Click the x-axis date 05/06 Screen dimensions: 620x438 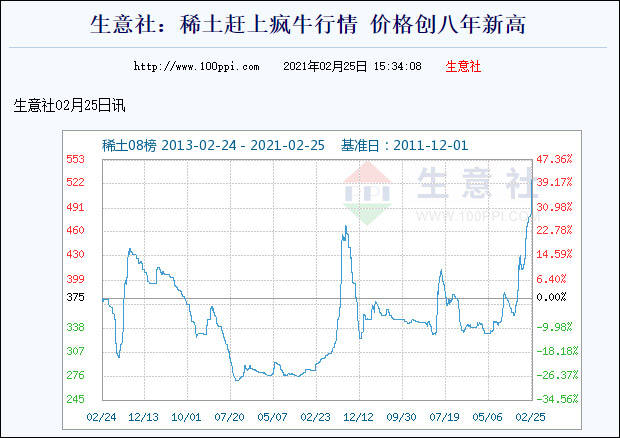click(488, 417)
